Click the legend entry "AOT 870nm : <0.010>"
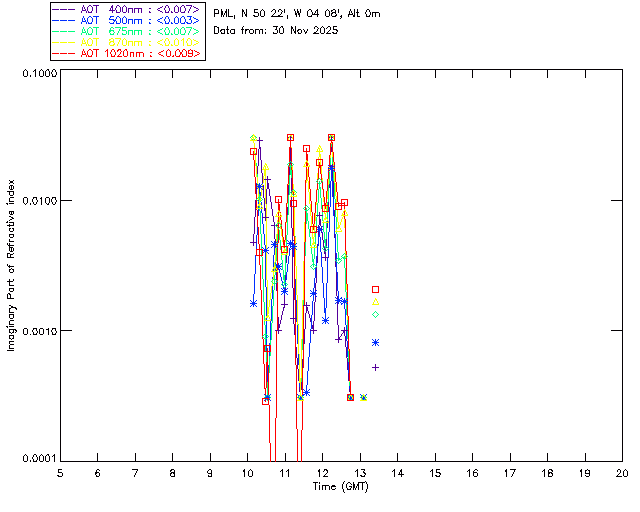Screen dimensions: 640x512 [127, 42]
